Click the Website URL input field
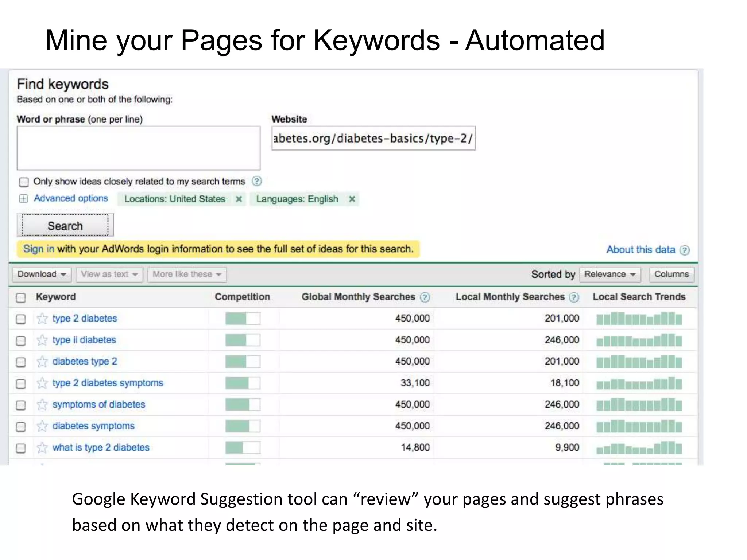The height and width of the screenshot is (560, 747). tap(373, 138)
